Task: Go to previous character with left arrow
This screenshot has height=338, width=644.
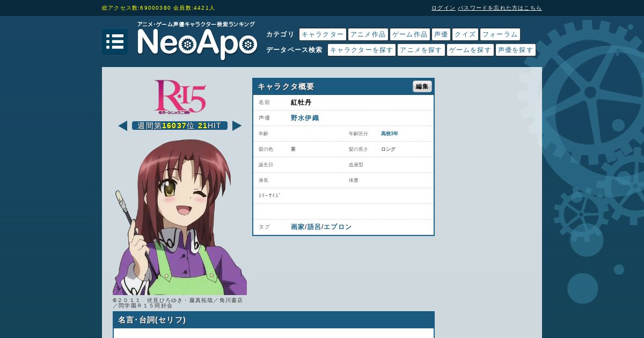Action: click(122, 126)
